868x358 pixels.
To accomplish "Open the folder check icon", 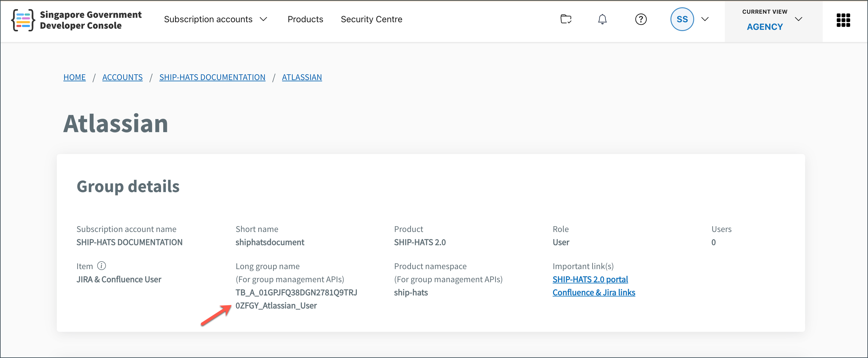I will pos(566,19).
